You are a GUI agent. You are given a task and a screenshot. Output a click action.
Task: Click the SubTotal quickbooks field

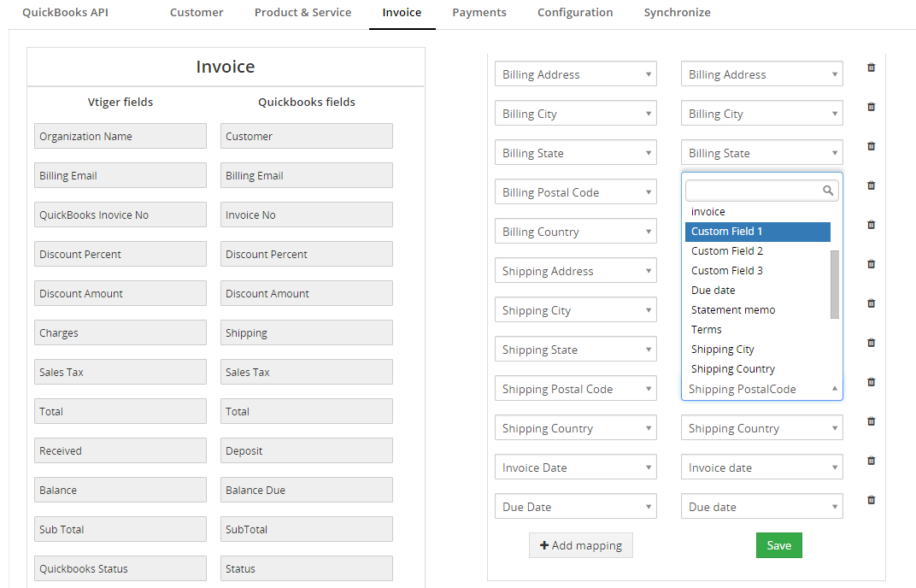[307, 529]
